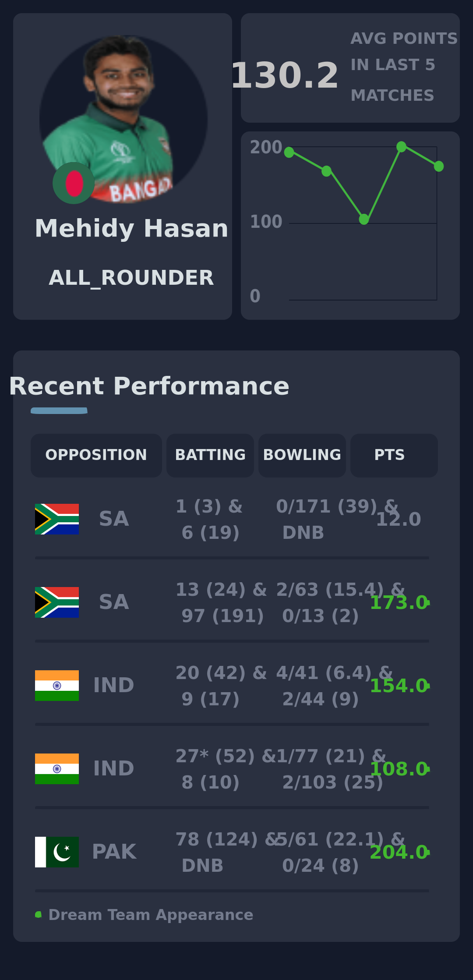Click the 130.2 average points figure
The height and width of the screenshot is (980, 473).
tap(285, 76)
